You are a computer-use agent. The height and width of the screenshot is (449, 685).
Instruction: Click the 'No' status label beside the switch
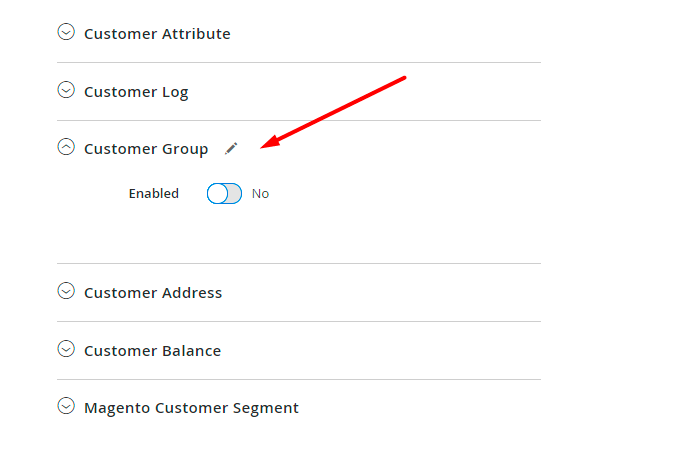pyautogui.click(x=260, y=194)
